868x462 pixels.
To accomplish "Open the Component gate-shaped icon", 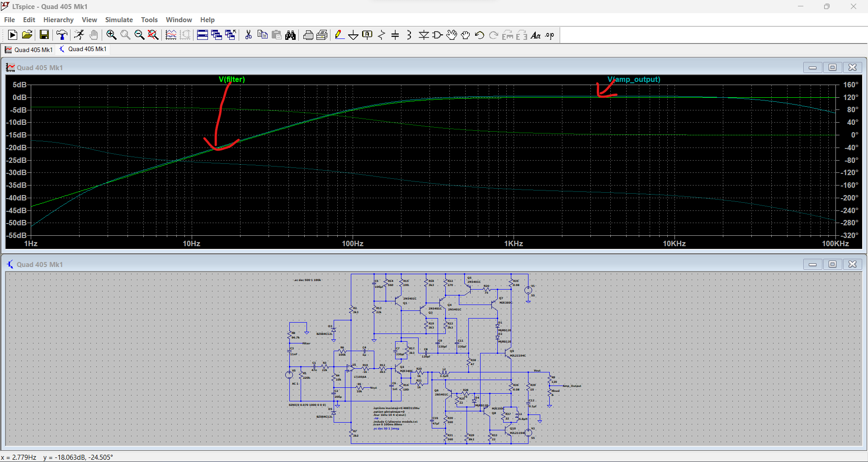I will [437, 35].
